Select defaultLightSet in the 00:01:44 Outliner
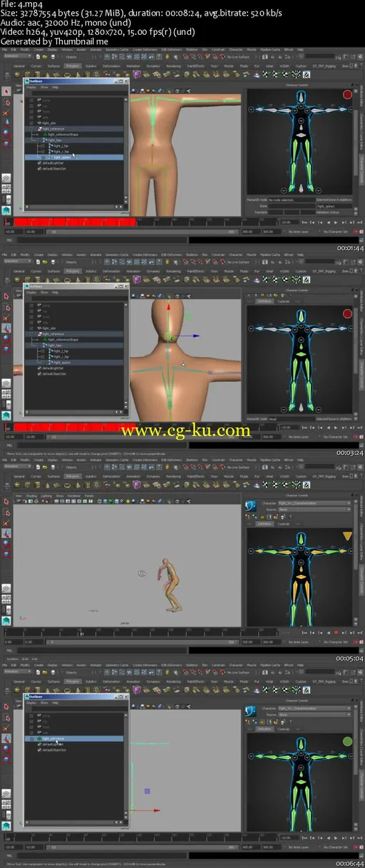The width and height of the screenshot is (365, 868). point(51,163)
